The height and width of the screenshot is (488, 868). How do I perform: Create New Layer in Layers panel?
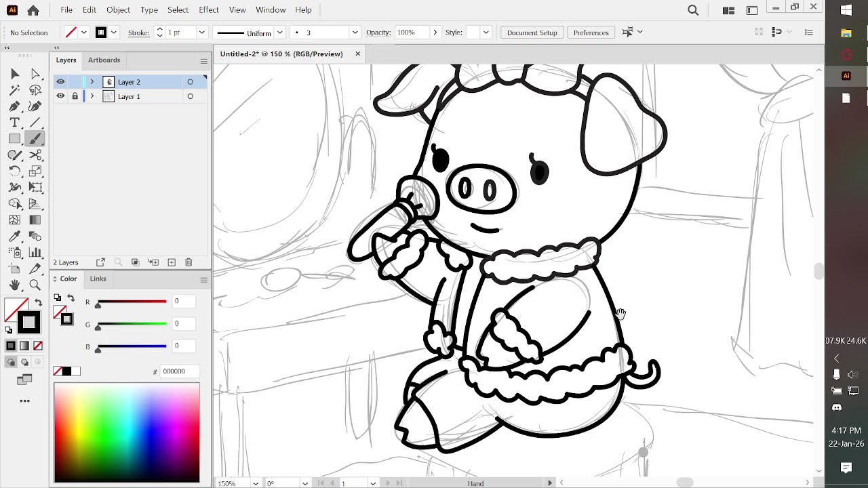tap(172, 262)
